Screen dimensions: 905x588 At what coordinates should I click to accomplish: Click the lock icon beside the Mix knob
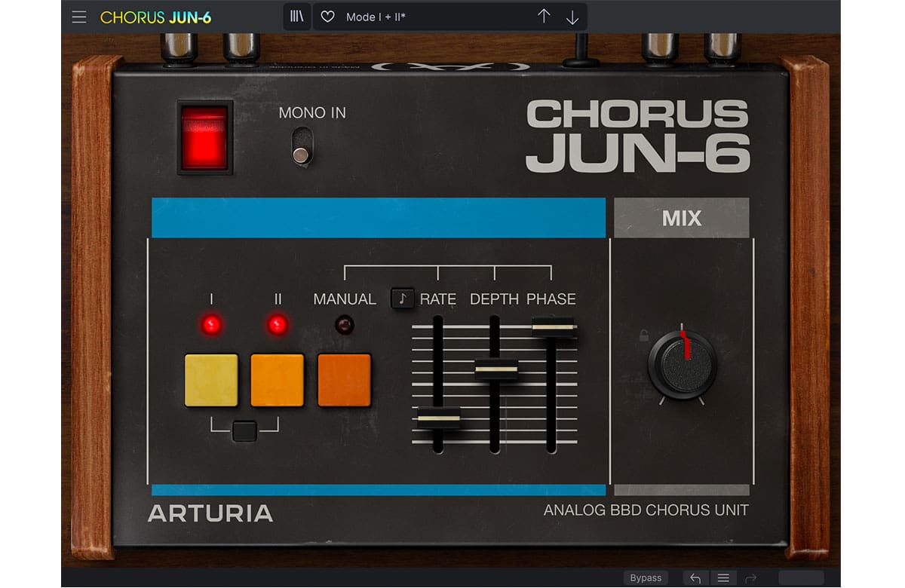(x=644, y=335)
